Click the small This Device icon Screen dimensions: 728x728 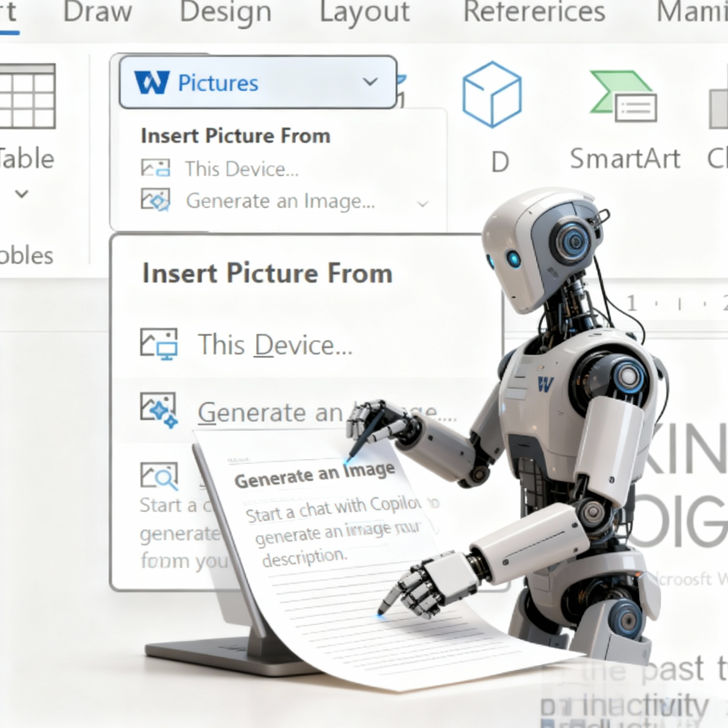tap(155, 168)
